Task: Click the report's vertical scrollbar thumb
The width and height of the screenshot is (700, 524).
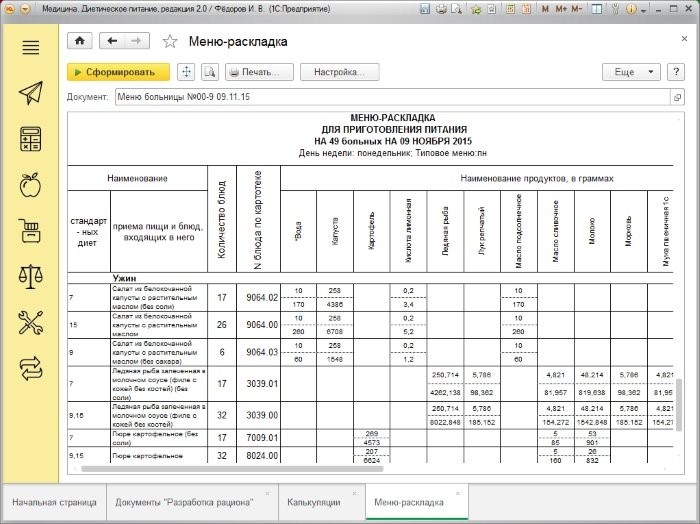Action: point(679,405)
